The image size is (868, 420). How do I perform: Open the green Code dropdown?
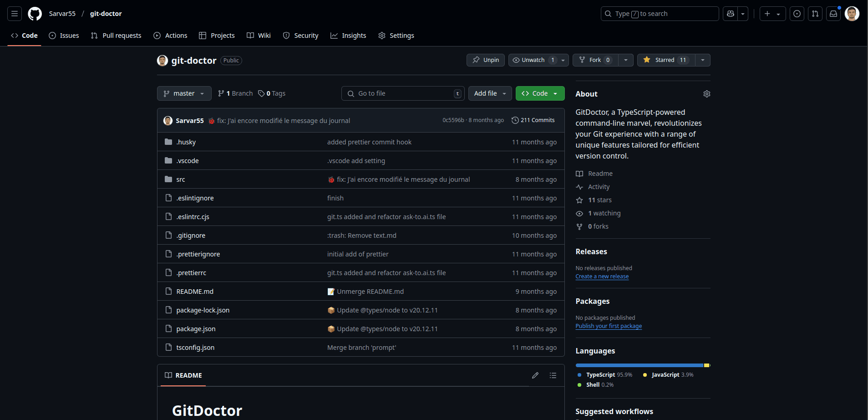coord(540,93)
